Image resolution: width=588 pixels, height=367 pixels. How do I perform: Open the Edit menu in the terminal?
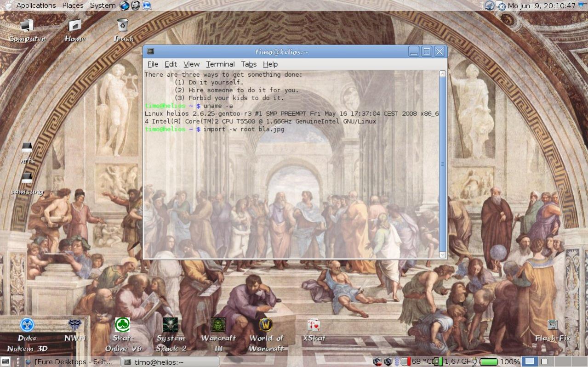(x=171, y=64)
